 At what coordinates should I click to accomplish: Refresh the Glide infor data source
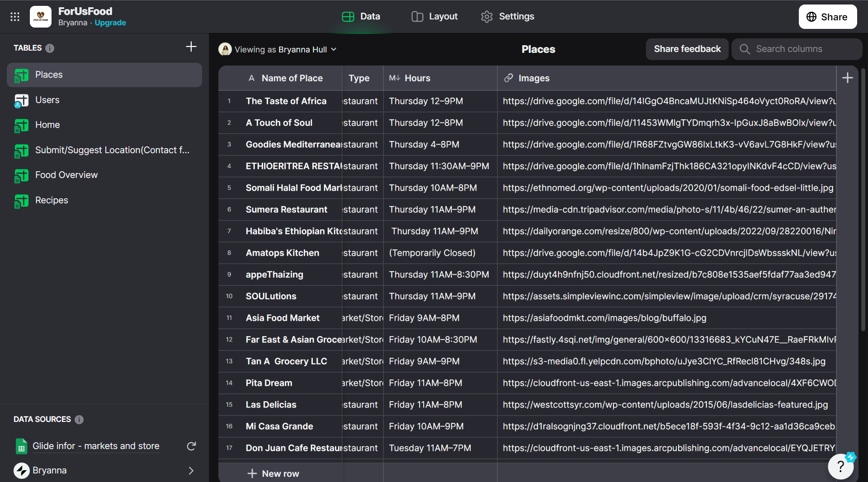tap(191, 446)
